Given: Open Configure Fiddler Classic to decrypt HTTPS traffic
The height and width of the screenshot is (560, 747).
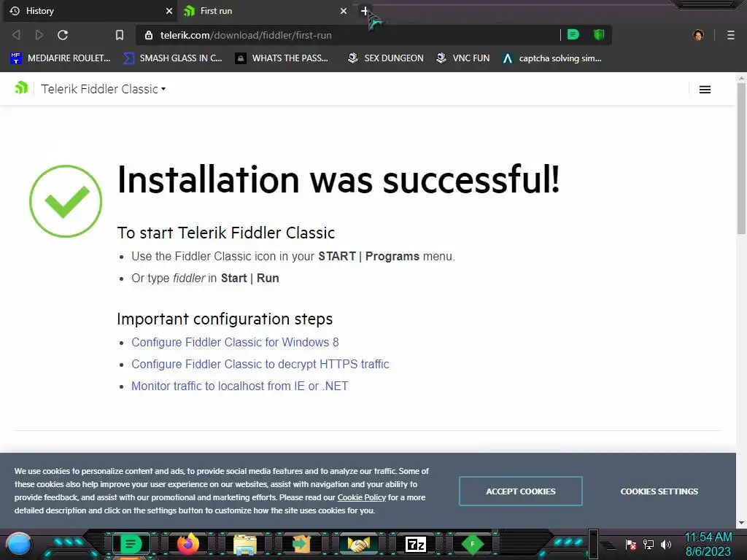Looking at the screenshot, I should pyautogui.click(x=260, y=365).
